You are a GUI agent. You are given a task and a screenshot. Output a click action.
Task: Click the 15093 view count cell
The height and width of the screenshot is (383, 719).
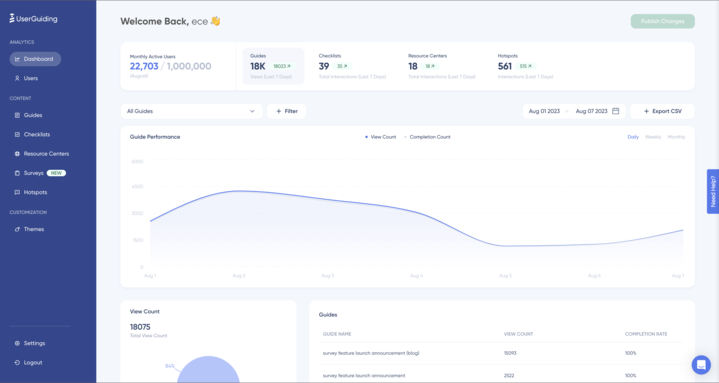510,353
